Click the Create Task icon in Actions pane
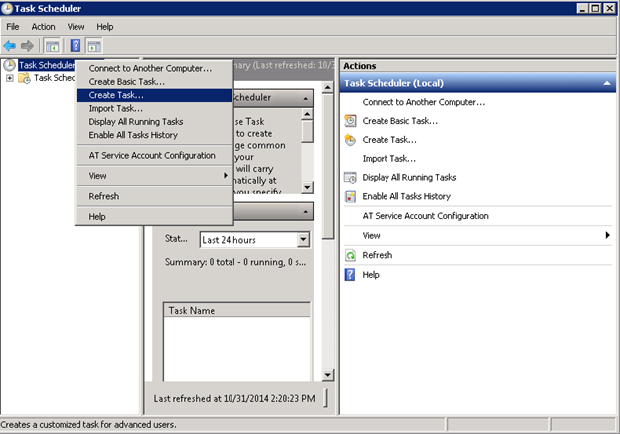The width and height of the screenshot is (620, 434). 350,140
